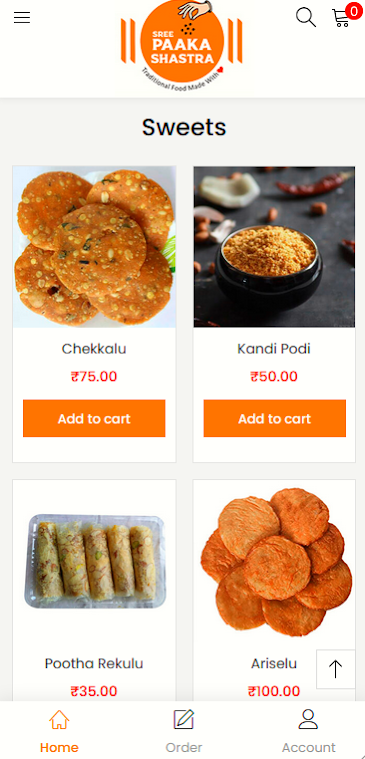Open the Chekkalu product title link
Image resolution: width=365 pixels, height=759 pixels.
click(94, 349)
